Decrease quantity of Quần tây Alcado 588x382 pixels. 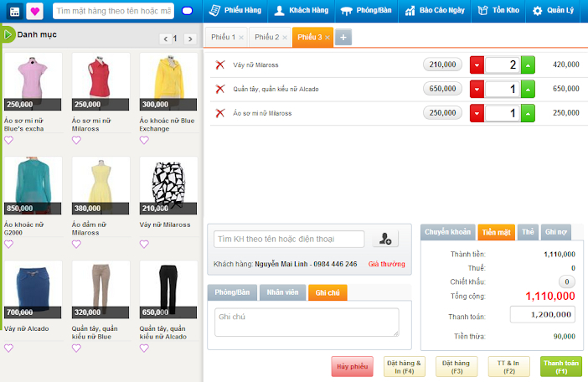click(x=477, y=89)
